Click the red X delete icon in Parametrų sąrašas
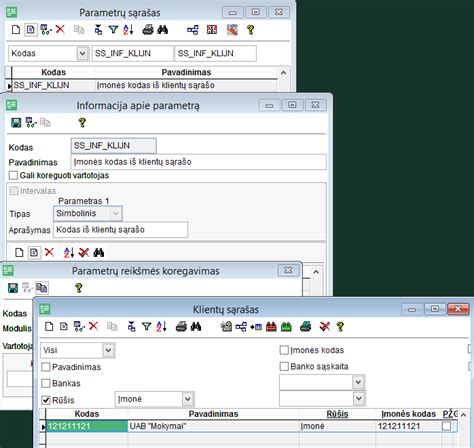474x448 pixels. coord(60,29)
